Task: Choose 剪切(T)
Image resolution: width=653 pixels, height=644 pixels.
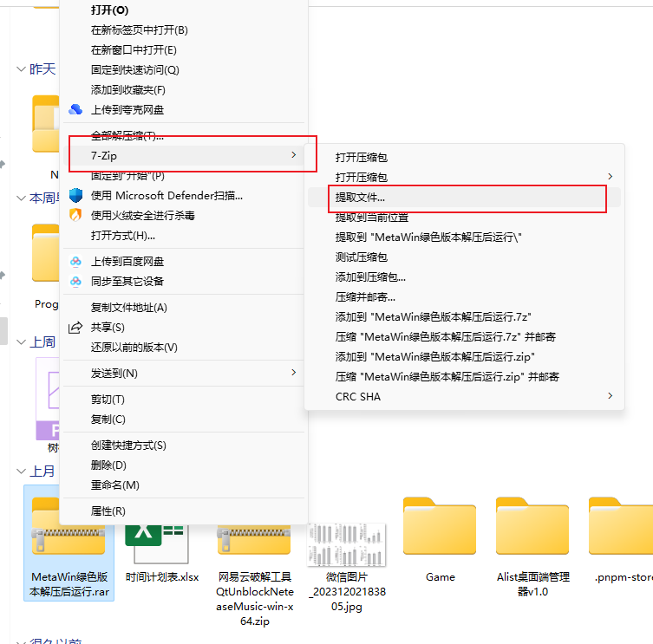Action: pos(184,400)
